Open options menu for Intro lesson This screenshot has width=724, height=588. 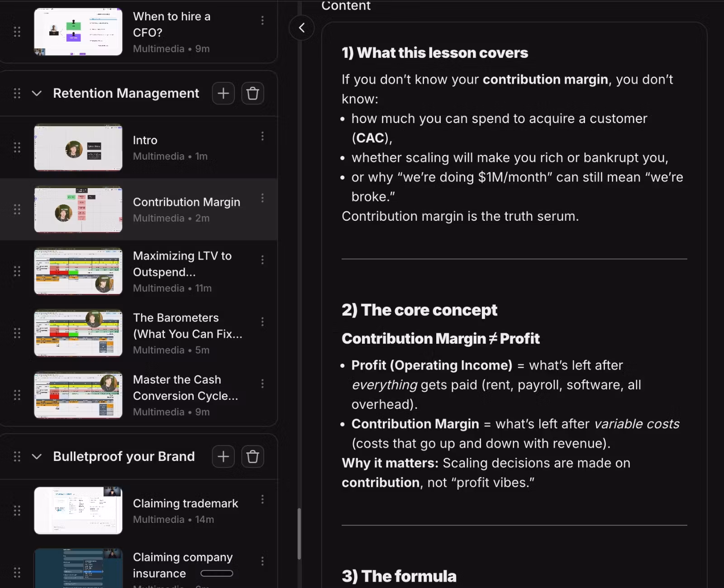point(262,136)
